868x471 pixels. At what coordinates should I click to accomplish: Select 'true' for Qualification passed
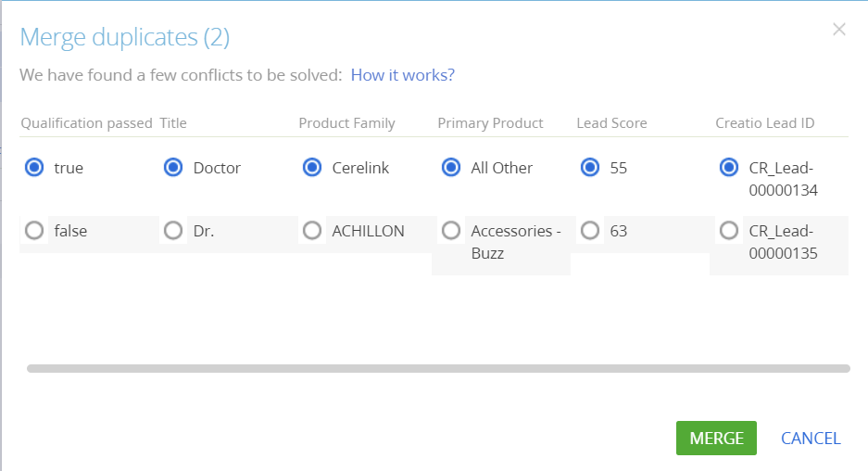(x=34, y=167)
